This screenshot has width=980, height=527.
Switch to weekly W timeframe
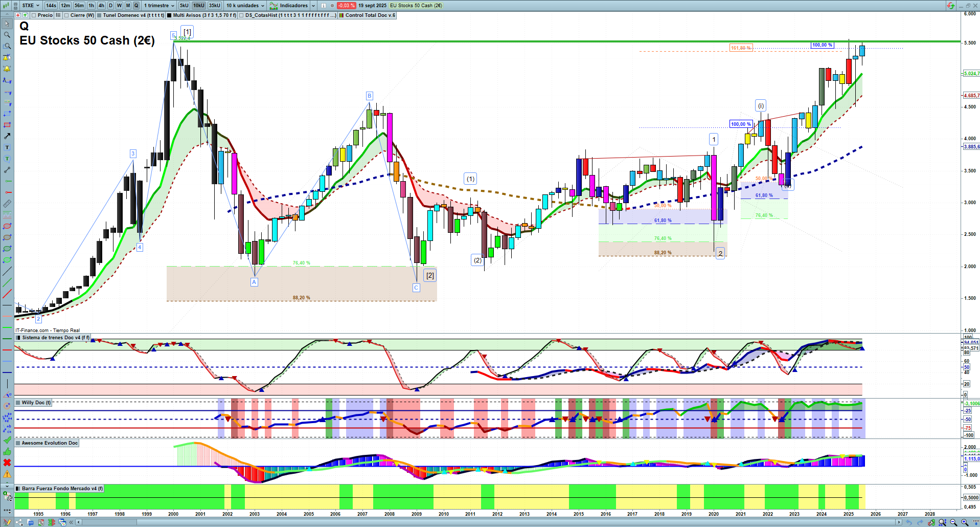pos(119,6)
